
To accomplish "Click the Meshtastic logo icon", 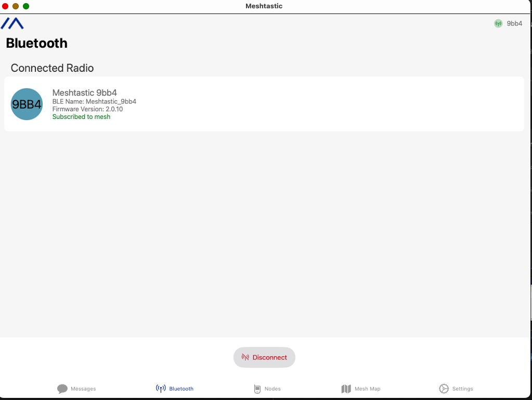I will (12, 23).
